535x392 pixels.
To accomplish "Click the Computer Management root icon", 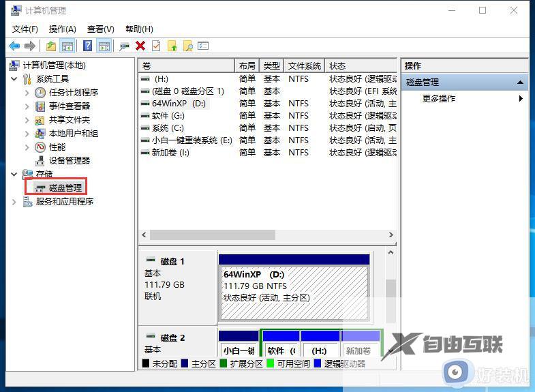I will click(14, 65).
